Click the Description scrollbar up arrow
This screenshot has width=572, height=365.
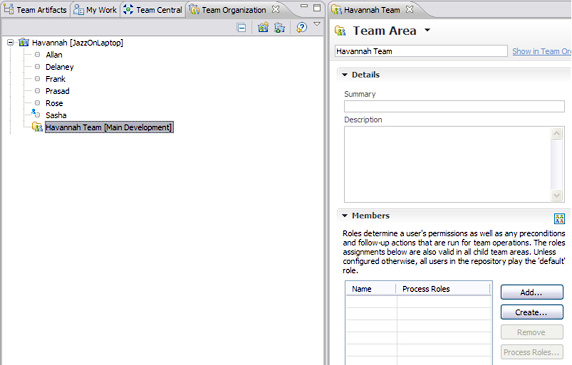pyautogui.click(x=557, y=133)
